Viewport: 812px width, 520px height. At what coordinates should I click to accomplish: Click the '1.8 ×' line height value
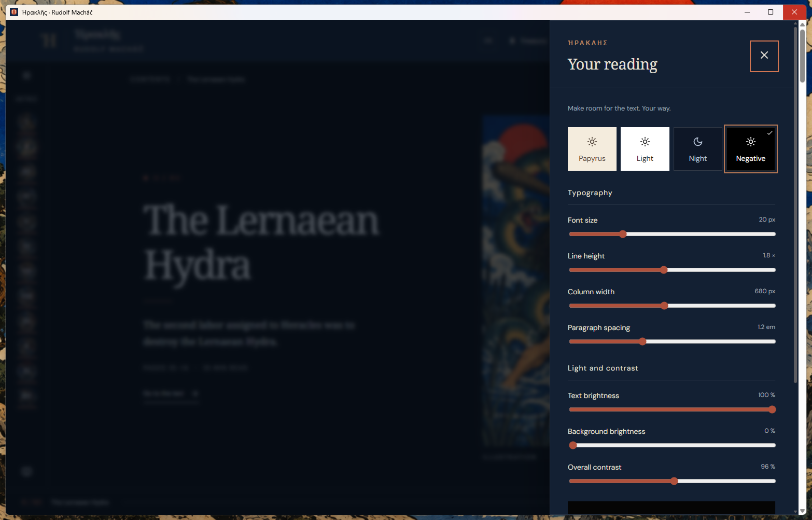[769, 255]
